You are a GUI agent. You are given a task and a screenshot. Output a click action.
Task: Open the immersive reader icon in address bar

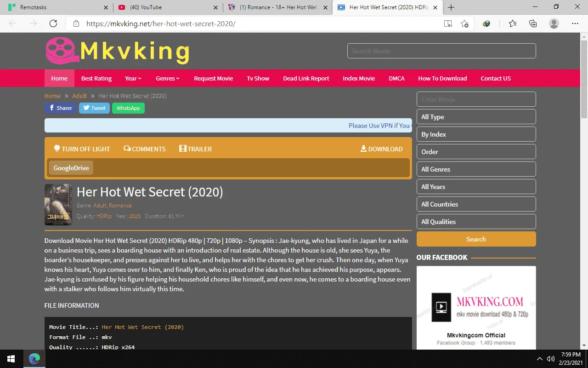pyautogui.click(x=448, y=23)
